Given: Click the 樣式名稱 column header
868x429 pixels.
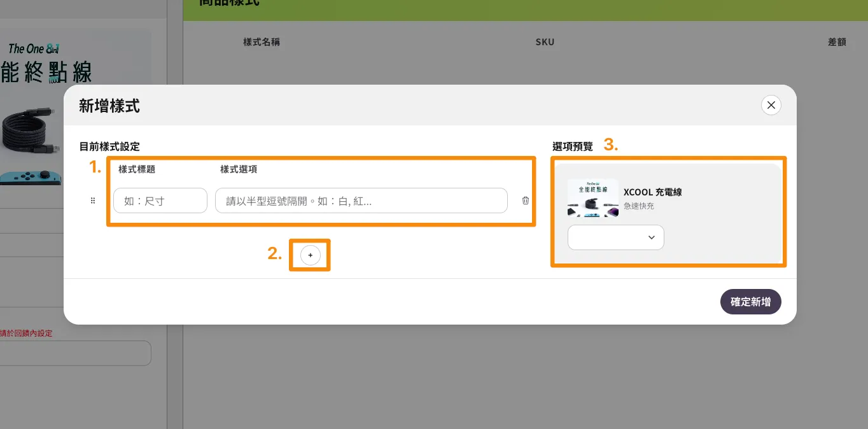Looking at the screenshot, I should point(262,42).
